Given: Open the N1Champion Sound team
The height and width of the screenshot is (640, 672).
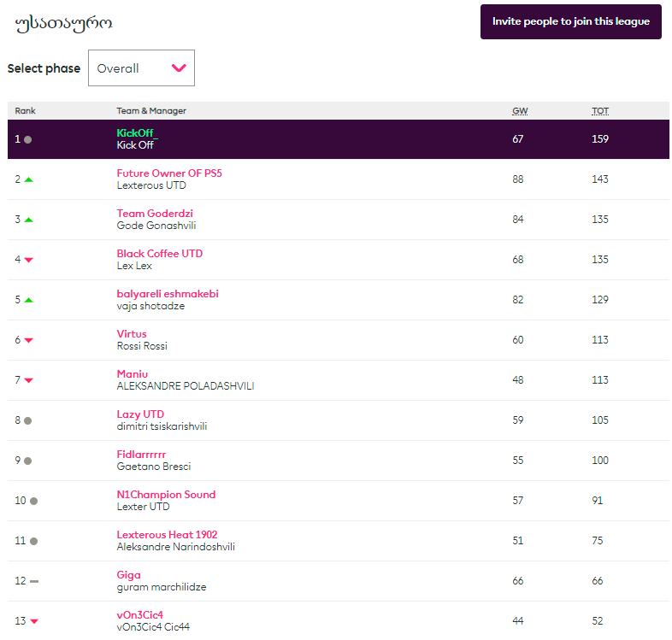Looking at the screenshot, I should coord(166,495).
